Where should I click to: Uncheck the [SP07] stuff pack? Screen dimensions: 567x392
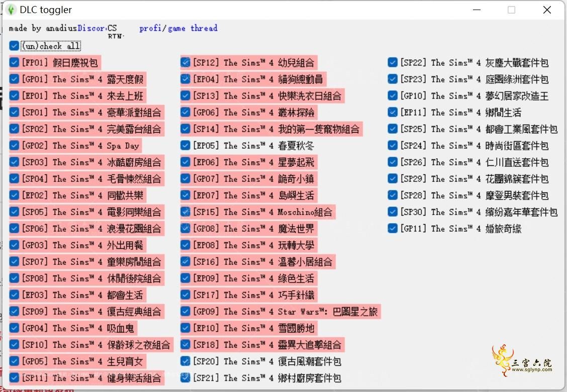click(14, 262)
